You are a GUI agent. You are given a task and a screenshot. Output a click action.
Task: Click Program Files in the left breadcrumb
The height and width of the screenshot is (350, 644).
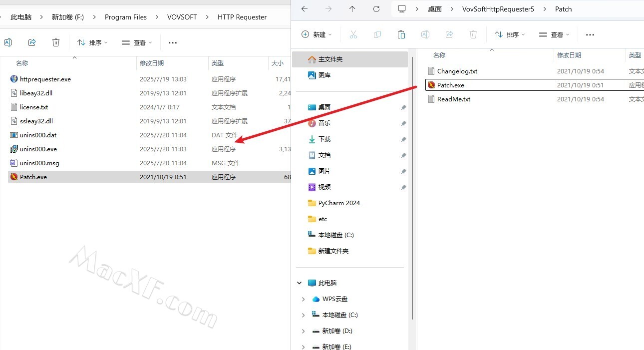[126, 17]
